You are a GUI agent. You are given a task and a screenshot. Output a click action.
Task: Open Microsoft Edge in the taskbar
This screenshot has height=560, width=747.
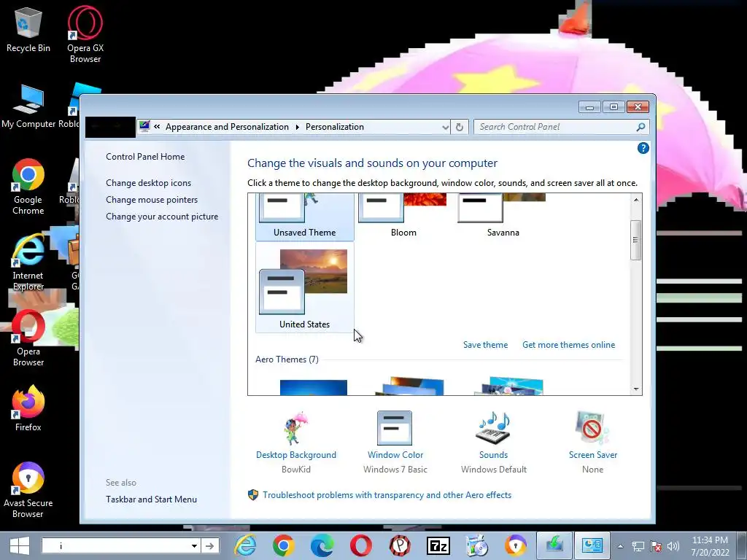[322, 545]
